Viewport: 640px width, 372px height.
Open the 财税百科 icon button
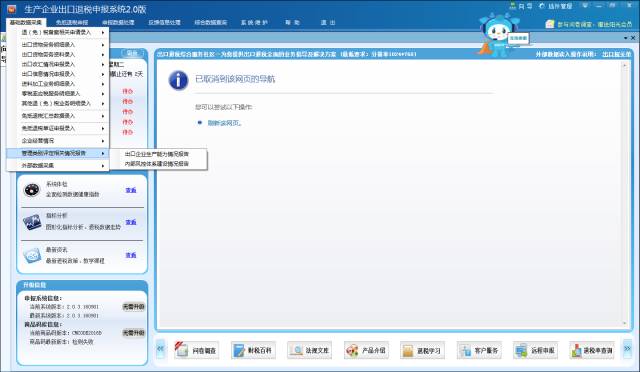(253, 350)
